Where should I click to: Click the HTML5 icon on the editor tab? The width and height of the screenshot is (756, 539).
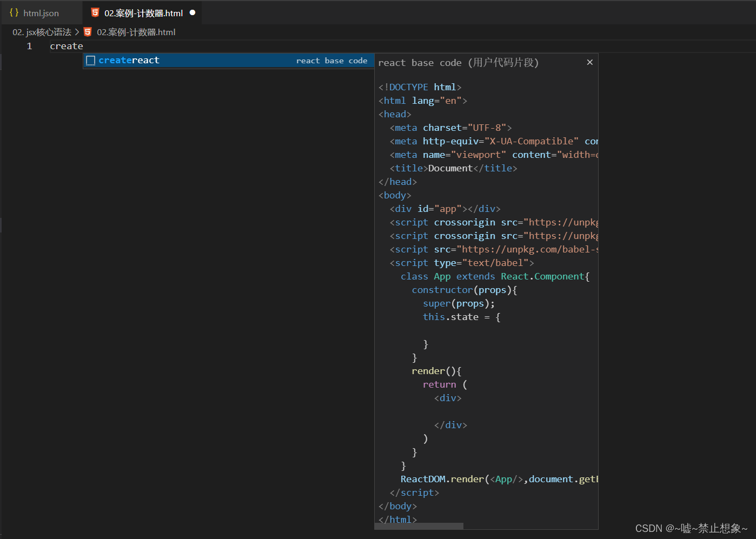click(x=95, y=12)
